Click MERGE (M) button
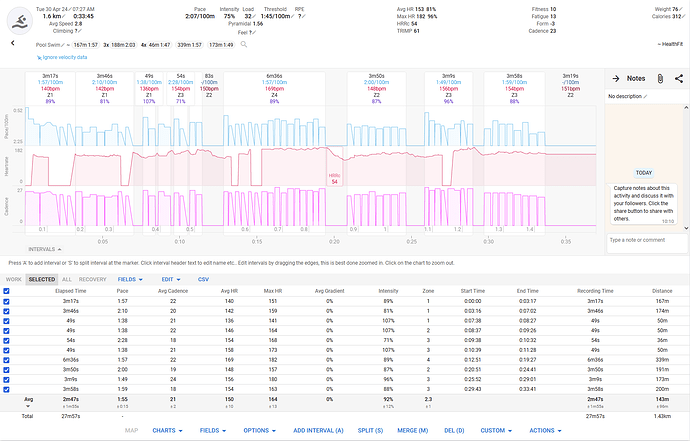This screenshot has height=441, width=690. coord(412,430)
